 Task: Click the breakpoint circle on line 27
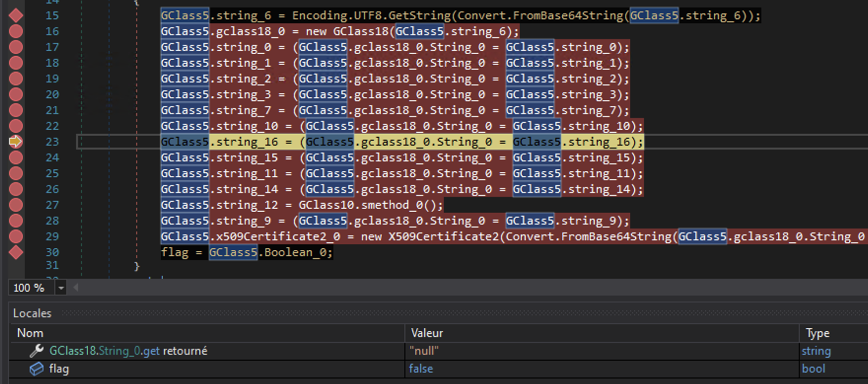tap(16, 205)
